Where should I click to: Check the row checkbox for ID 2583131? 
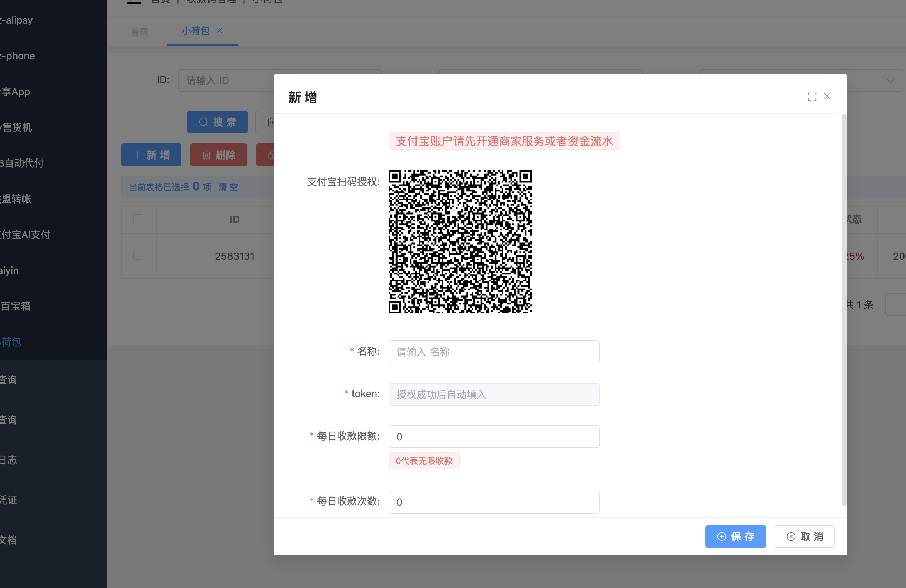tap(138, 255)
